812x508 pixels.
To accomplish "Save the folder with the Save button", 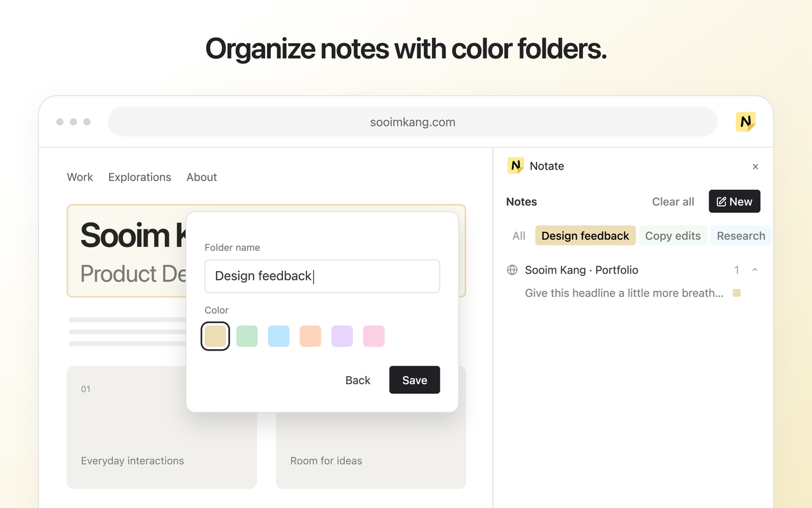I will pyautogui.click(x=414, y=380).
